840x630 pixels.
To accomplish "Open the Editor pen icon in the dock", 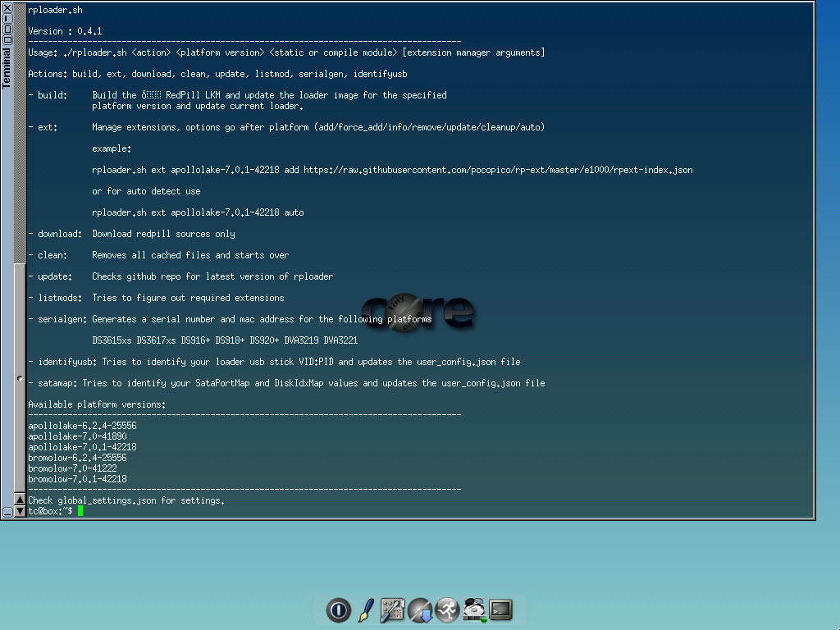I will 366,609.
